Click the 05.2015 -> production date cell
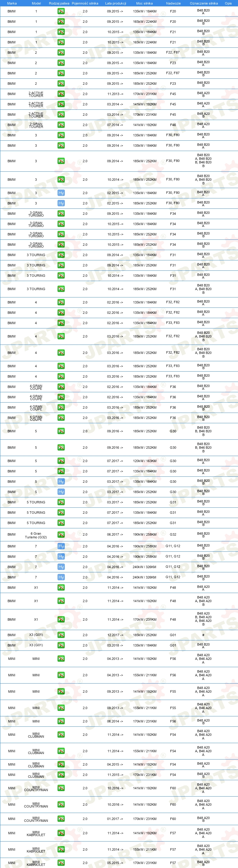 pyautogui.click(x=115, y=863)
